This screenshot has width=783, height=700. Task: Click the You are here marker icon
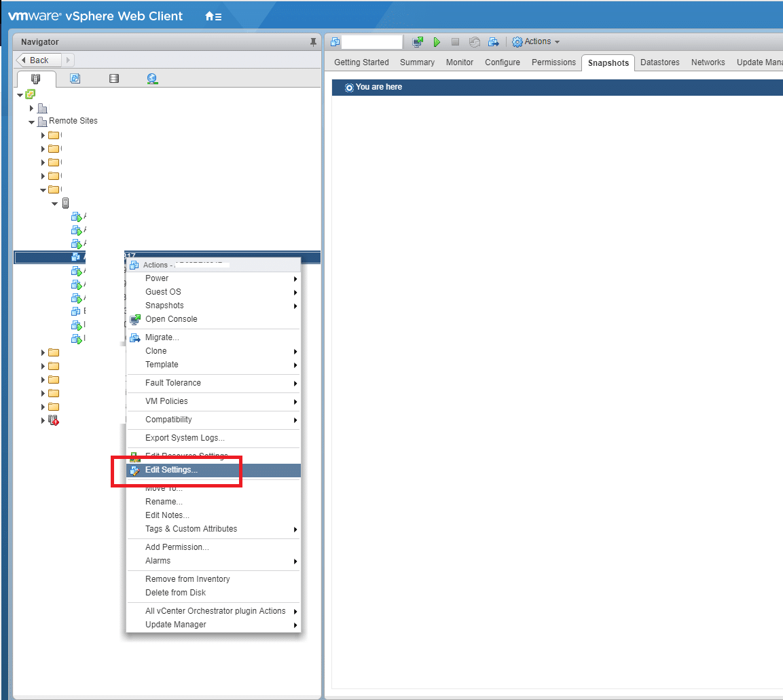[349, 88]
